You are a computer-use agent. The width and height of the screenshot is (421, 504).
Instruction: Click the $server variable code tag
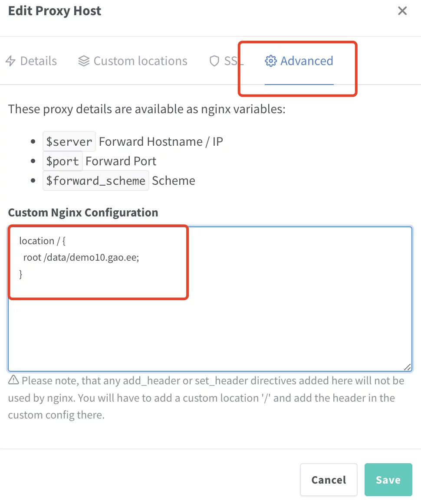(69, 142)
